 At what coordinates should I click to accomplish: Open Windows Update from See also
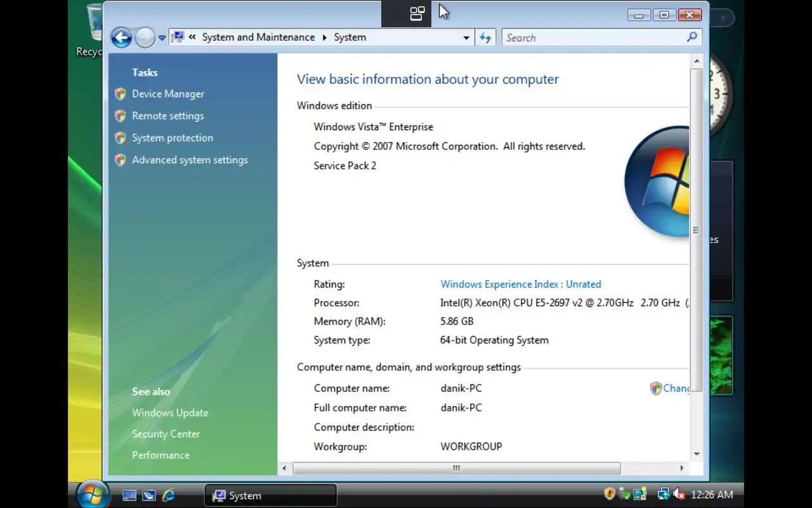170,413
